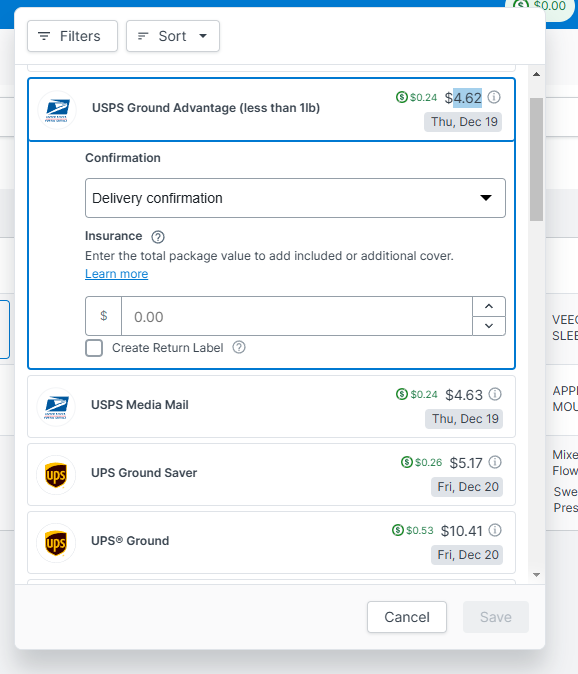The height and width of the screenshot is (674, 578).
Task: Click the Confirmation section label
Action: click(x=123, y=158)
